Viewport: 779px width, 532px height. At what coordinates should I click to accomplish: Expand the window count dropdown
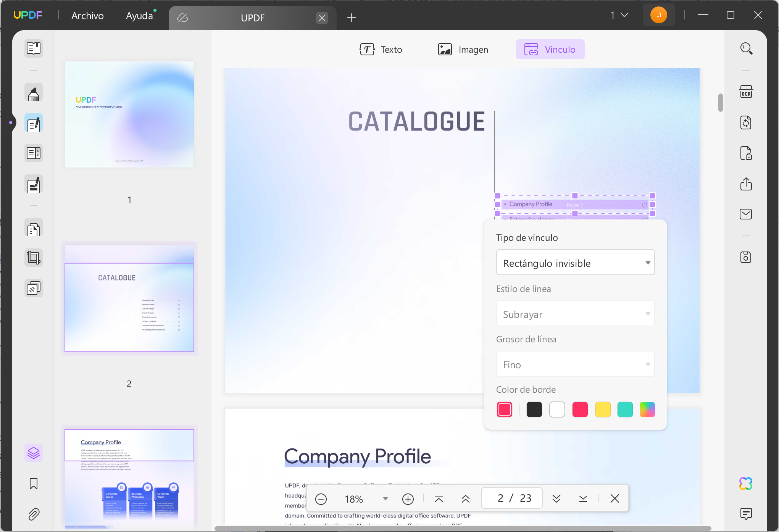tap(619, 15)
